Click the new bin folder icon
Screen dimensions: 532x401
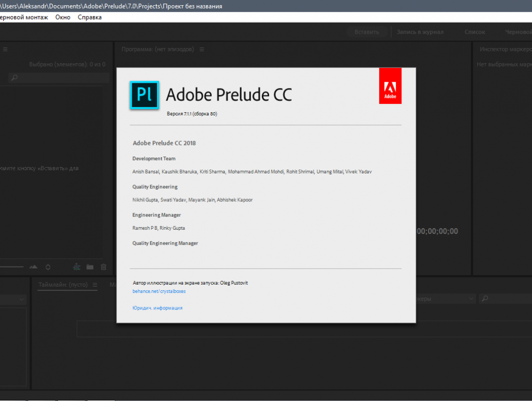[90, 267]
